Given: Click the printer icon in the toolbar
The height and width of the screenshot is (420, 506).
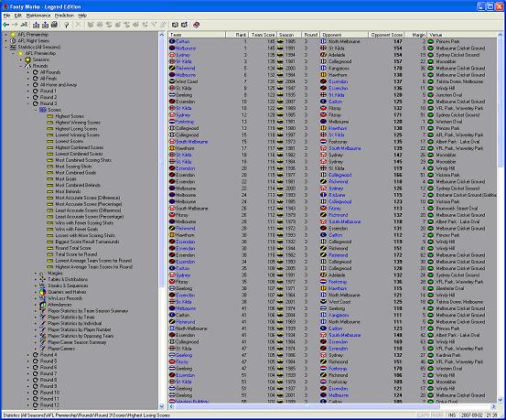Looking at the screenshot, I should click(55, 25).
